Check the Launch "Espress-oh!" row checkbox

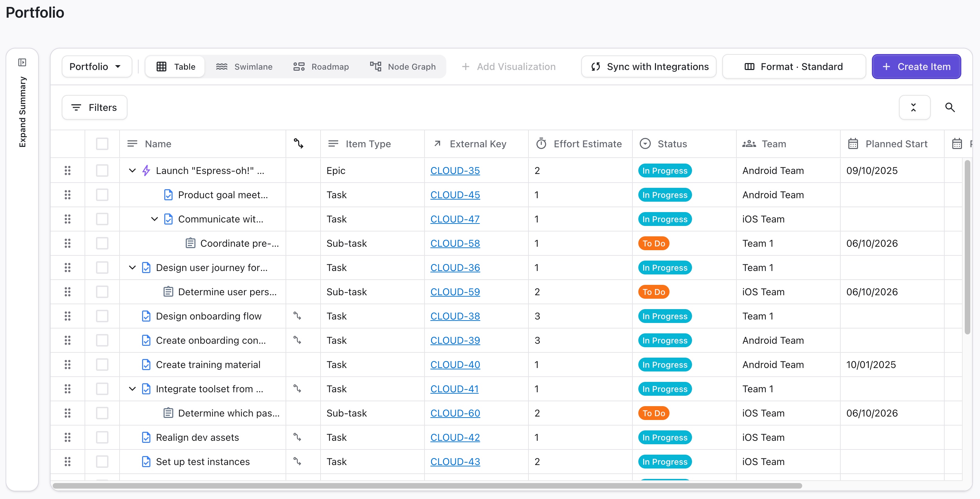coord(102,170)
